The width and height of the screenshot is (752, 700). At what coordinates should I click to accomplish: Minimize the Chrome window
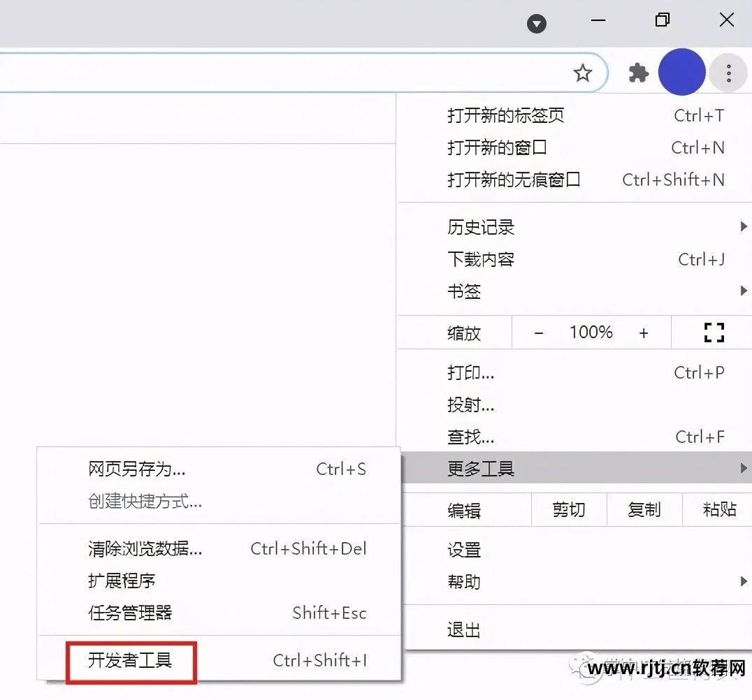click(x=598, y=21)
